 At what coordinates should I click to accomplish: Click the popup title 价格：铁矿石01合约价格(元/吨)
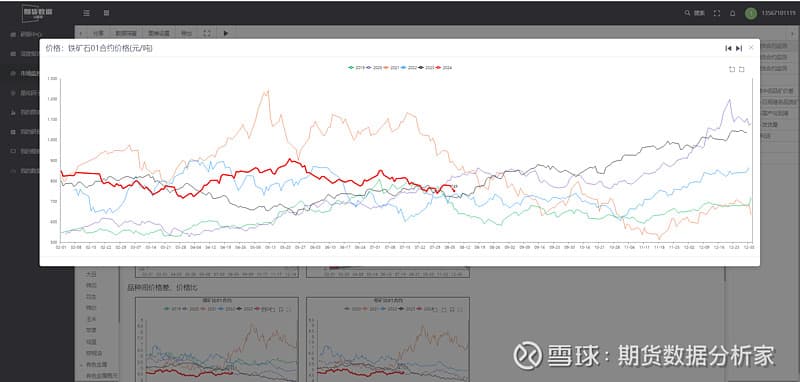(x=98, y=48)
